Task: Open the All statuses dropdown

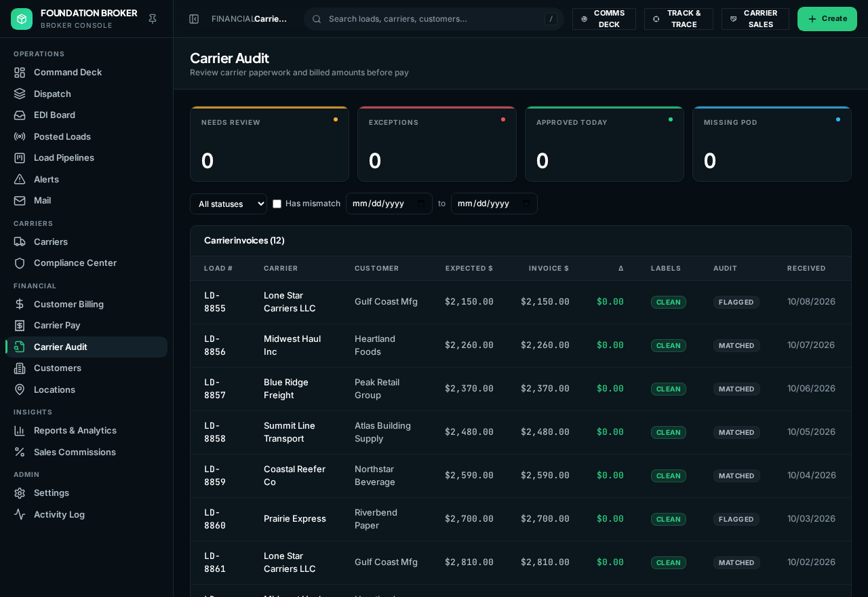Action: tap(229, 204)
